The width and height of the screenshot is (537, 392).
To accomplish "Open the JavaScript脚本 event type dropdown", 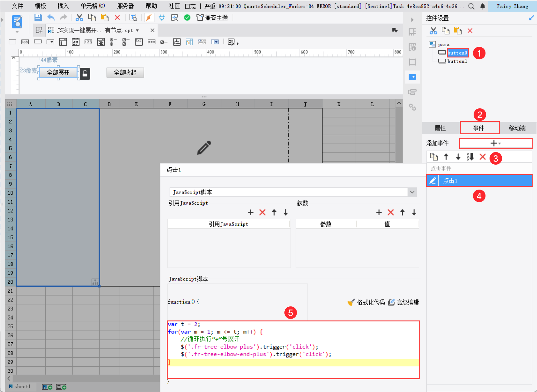I will tap(412, 192).
